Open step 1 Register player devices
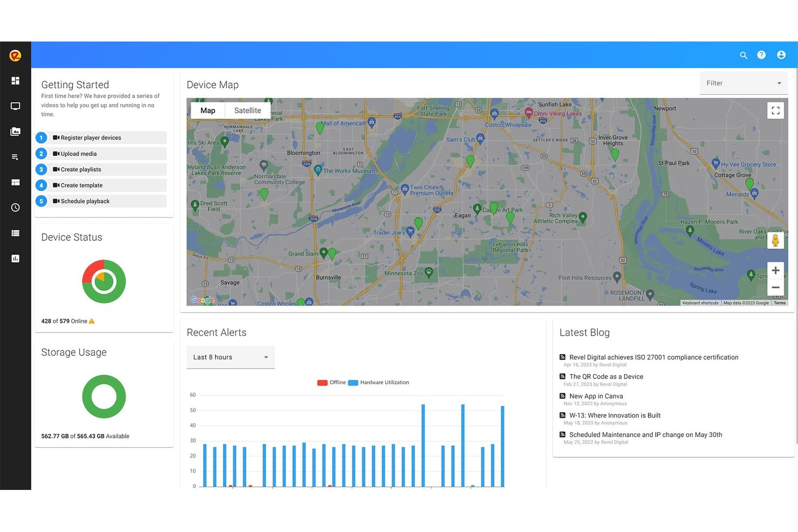Screen dimensions: 798x532 (101, 138)
